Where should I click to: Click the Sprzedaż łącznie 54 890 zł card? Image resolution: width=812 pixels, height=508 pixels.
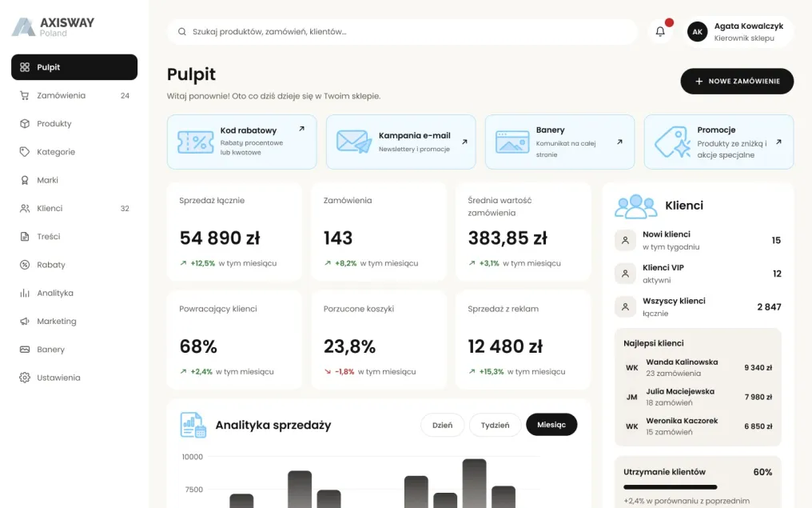(234, 232)
